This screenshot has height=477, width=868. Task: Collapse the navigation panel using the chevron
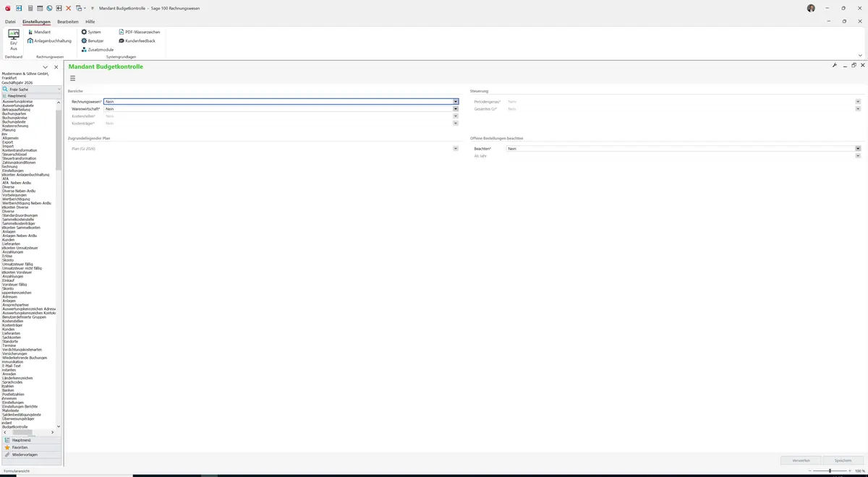tap(46, 67)
